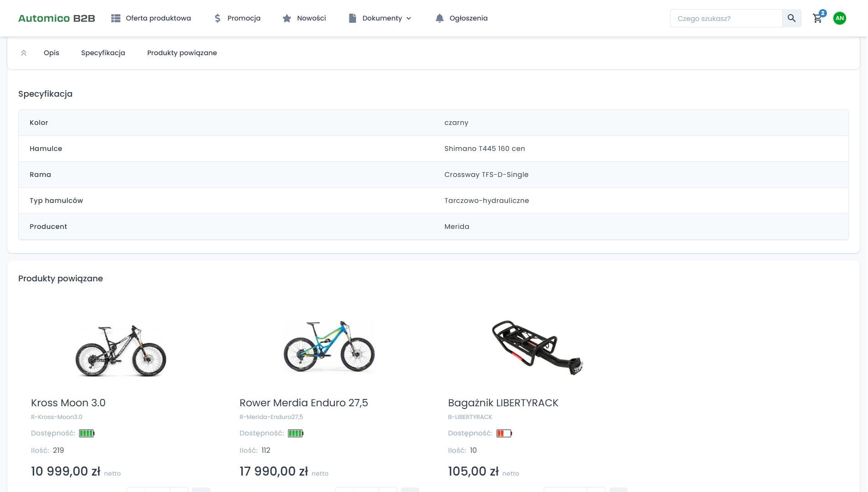Click in the Czego szukasz search field
Image resolution: width=868 pixels, height=492 pixels.
point(725,18)
